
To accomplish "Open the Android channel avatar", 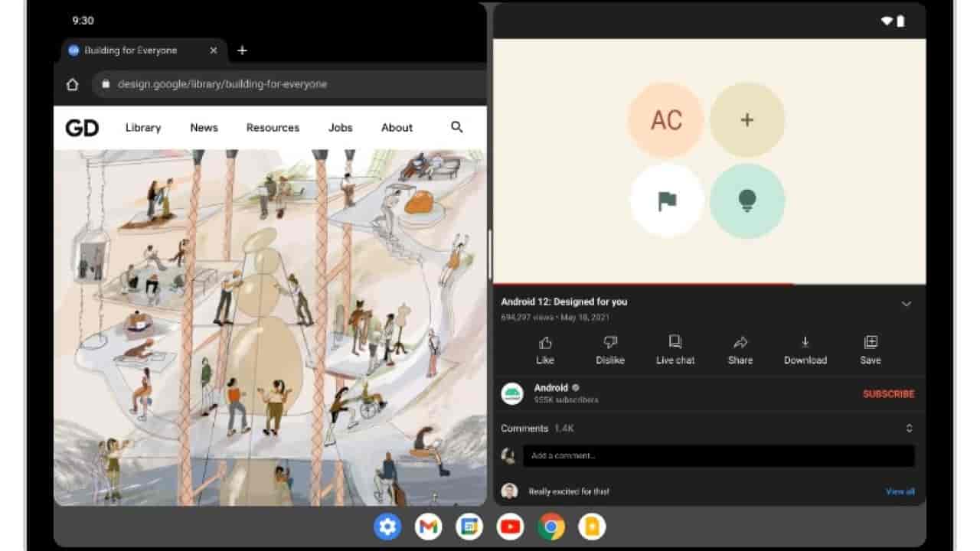I will pyautogui.click(x=512, y=394).
